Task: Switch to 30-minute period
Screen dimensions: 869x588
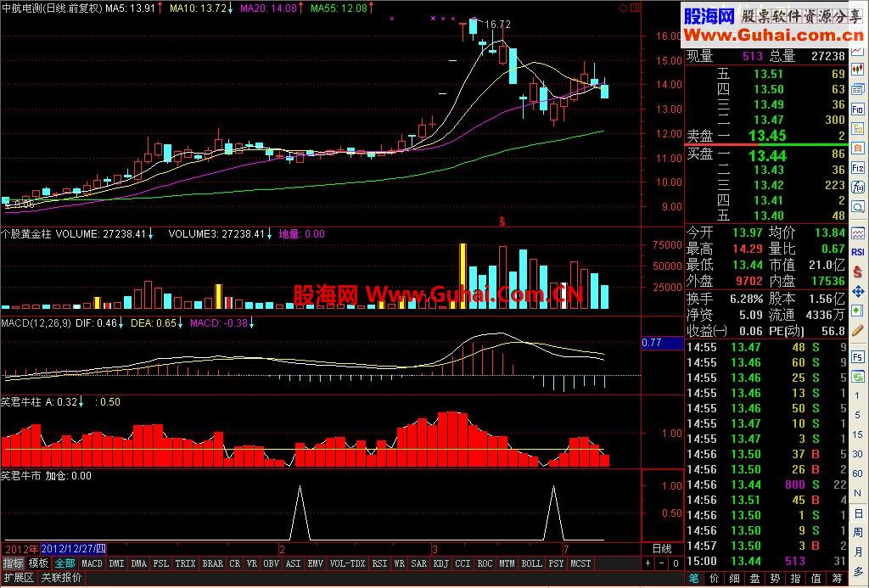Action: 858,454
